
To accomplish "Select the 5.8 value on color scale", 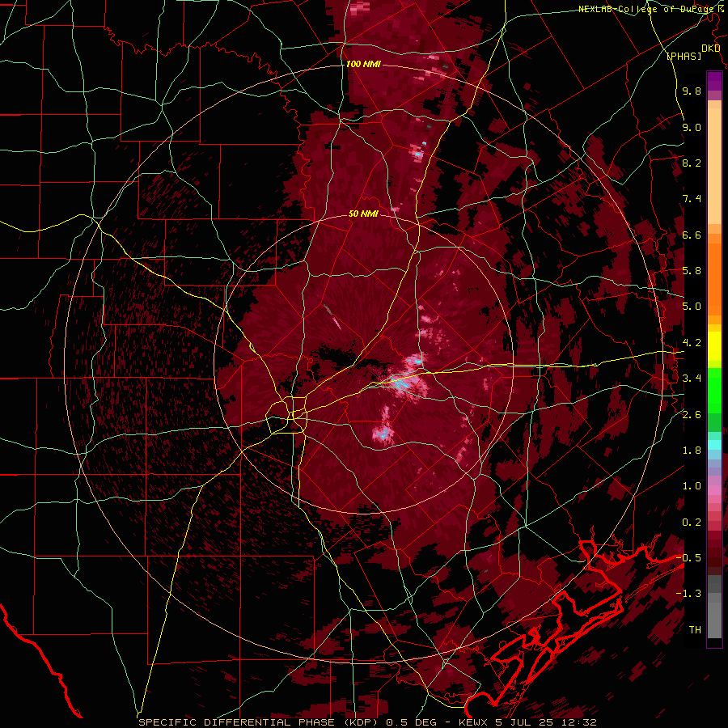I will [x=692, y=271].
